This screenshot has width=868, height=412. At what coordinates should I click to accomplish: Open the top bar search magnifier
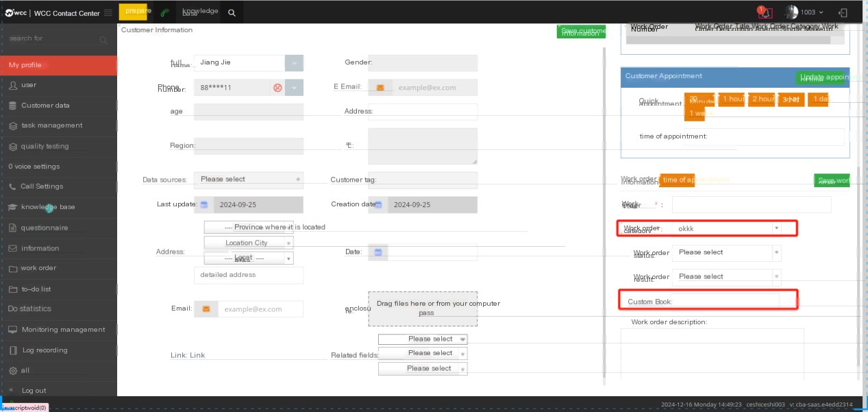tap(232, 12)
